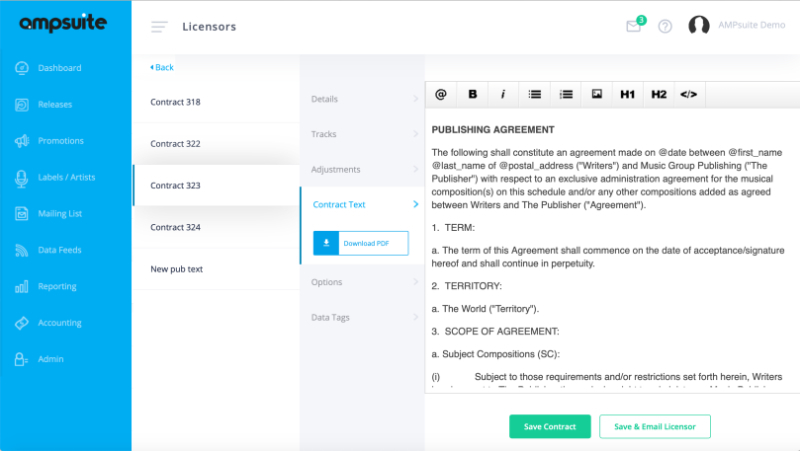This screenshot has height=451, width=800.
Task: Click the @ data tag insert icon
Action: pyautogui.click(x=440, y=94)
